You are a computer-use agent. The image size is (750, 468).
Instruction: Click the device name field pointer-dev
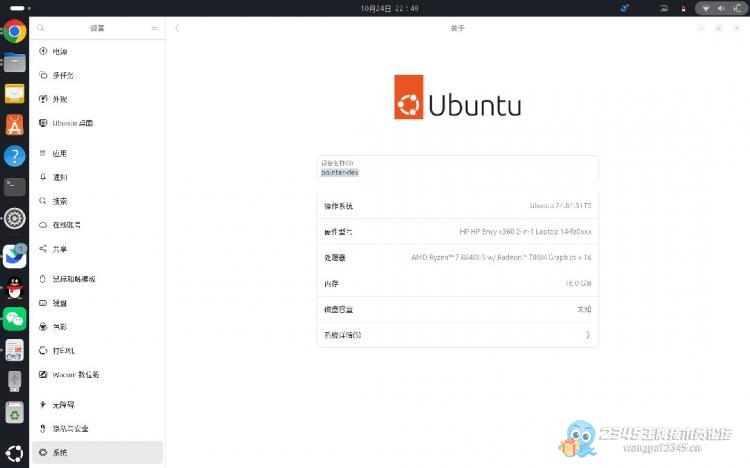point(457,172)
